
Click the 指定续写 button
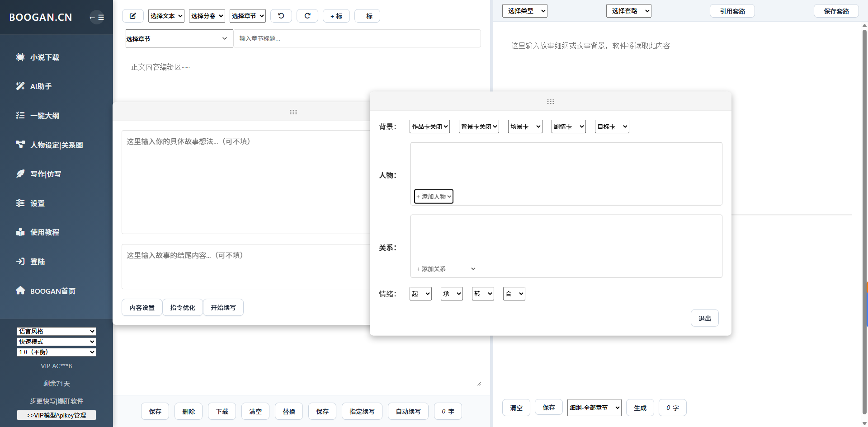point(362,411)
